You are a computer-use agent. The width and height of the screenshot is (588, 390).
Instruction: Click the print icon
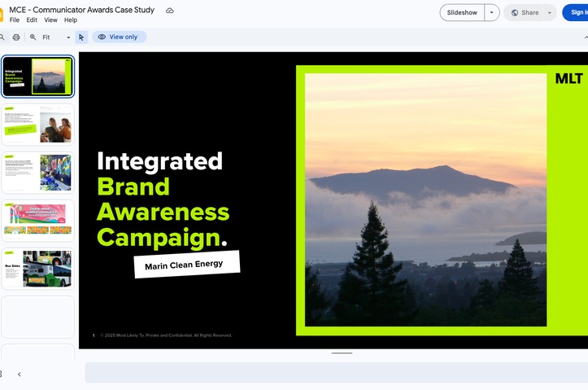[16, 37]
